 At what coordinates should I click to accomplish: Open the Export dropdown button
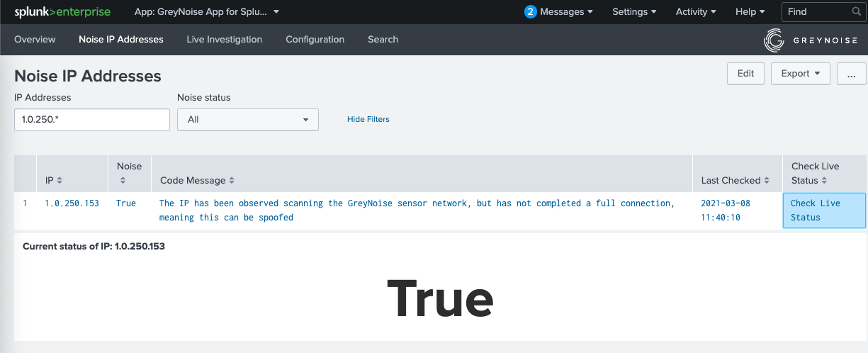pos(801,74)
